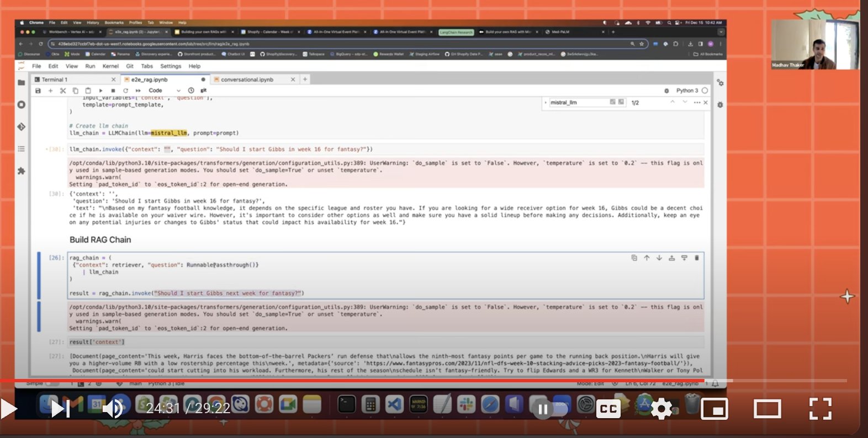Image resolution: width=868 pixels, height=438 pixels.
Task: Restart the kernel with circular arrow icon
Action: [x=126, y=90]
